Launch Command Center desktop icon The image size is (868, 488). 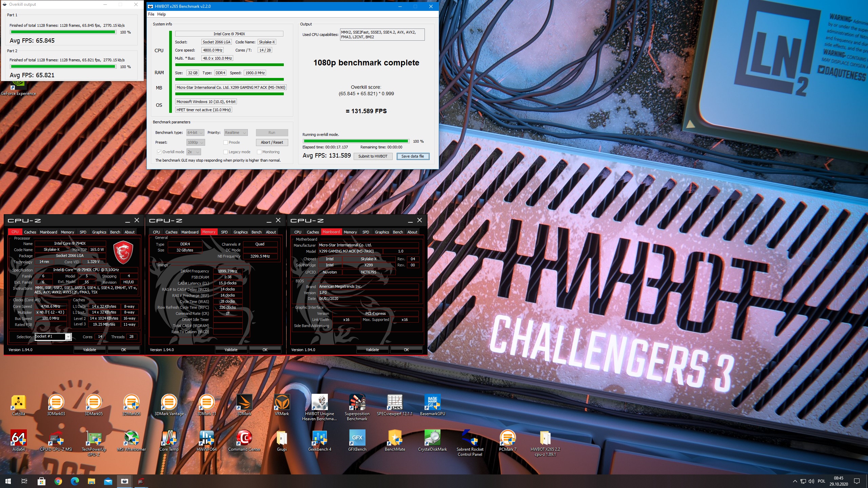pos(244,441)
